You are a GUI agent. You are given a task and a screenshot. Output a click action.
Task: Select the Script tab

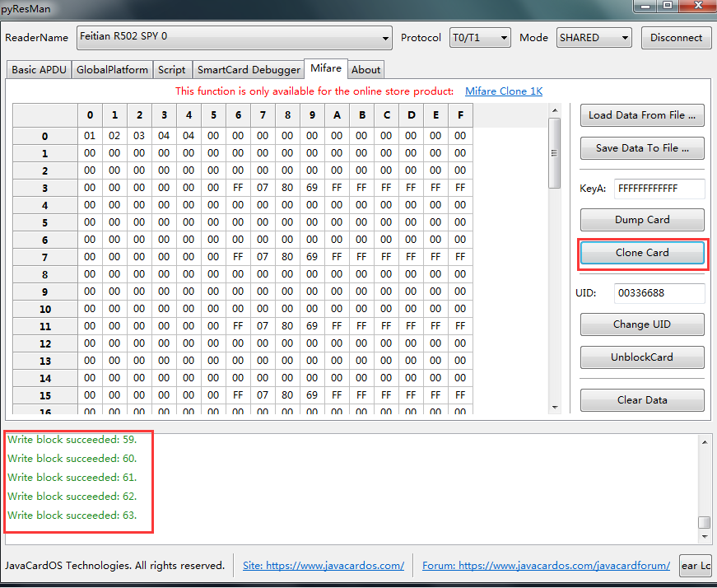172,70
